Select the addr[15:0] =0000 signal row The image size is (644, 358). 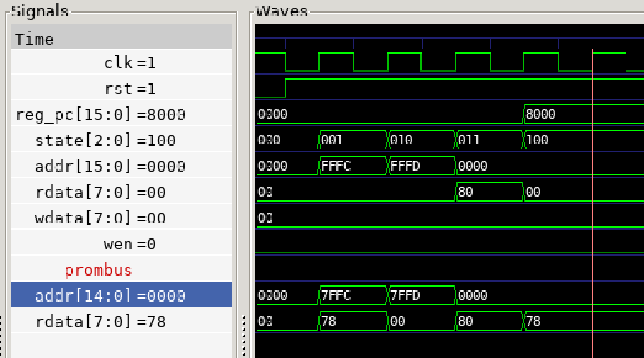pyautogui.click(x=121, y=166)
